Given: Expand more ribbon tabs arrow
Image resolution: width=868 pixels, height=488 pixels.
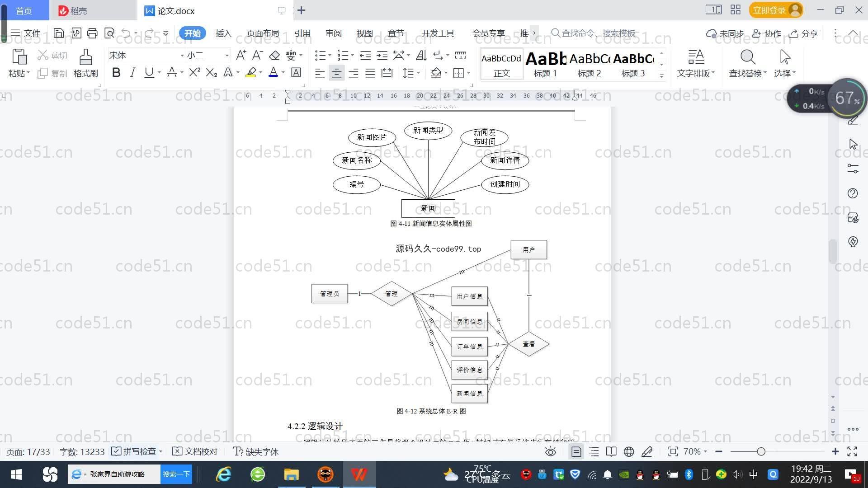Looking at the screenshot, I should [x=534, y=33].
